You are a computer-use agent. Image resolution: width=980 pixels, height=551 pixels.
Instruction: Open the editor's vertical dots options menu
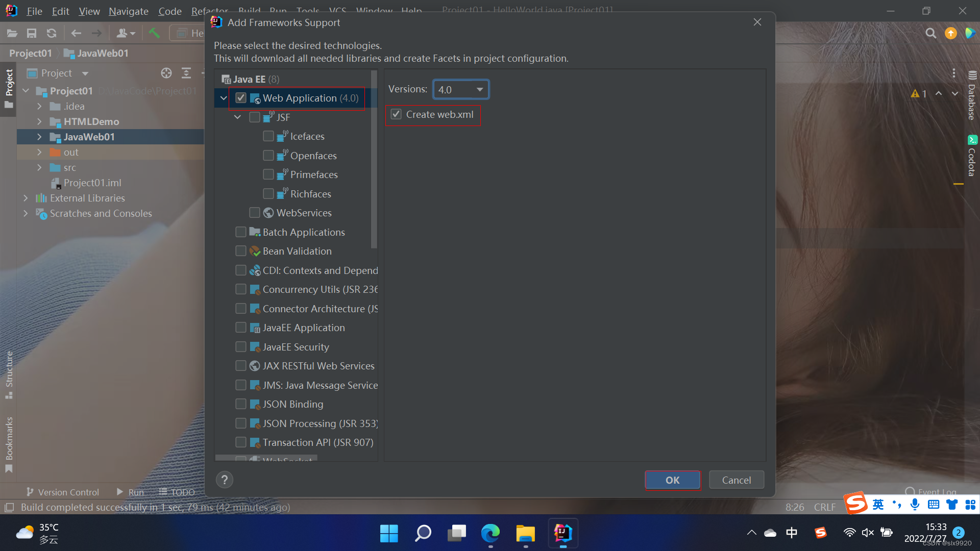953,73
